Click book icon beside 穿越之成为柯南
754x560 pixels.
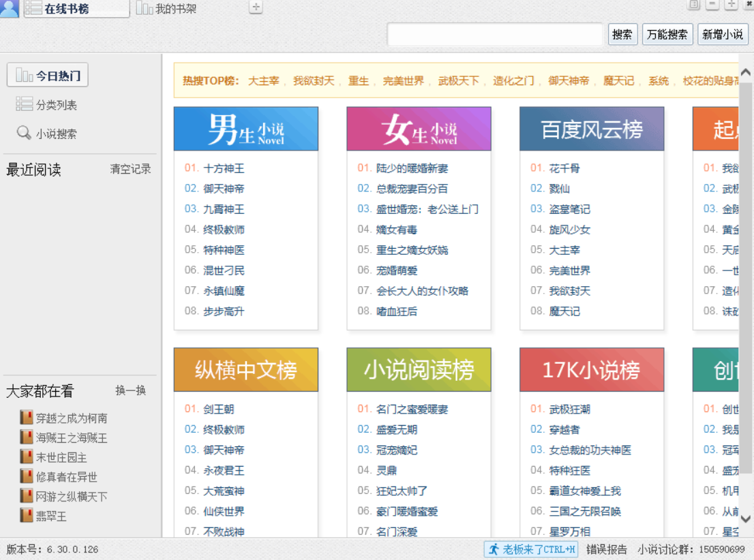pos(27,418)
